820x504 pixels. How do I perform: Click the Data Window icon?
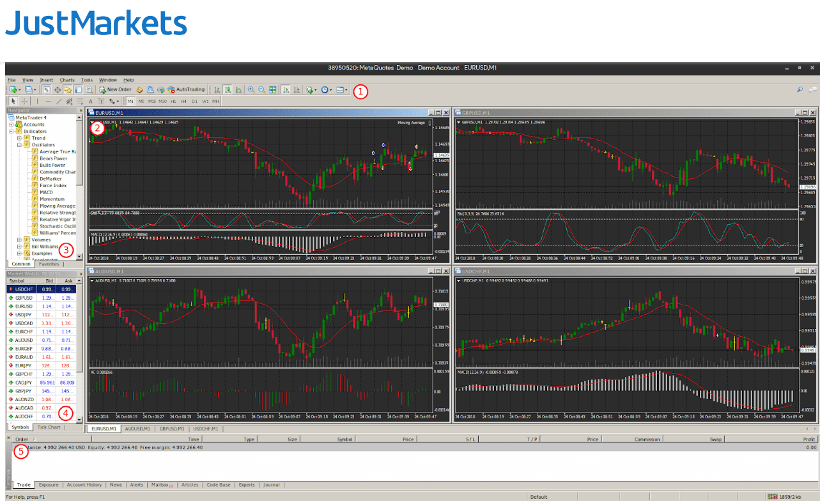pos(57,89)
